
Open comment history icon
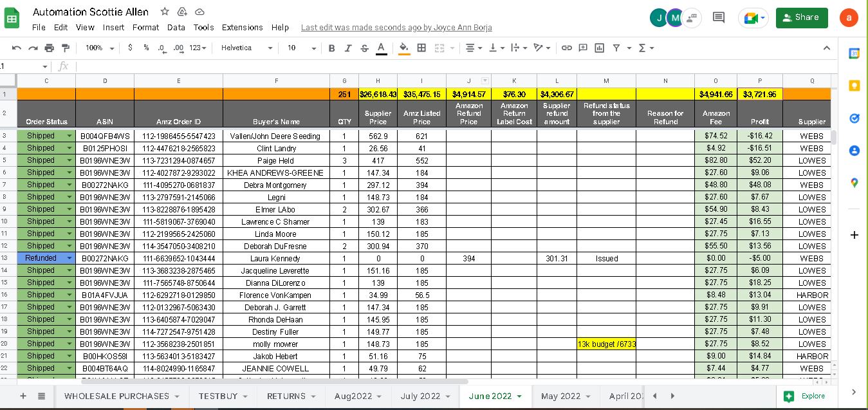[x=719, y=18]
